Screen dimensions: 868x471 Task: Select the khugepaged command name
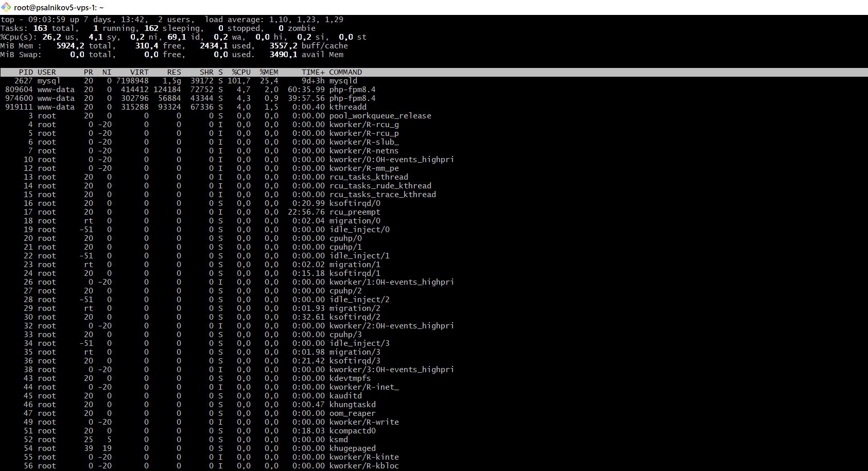(x=353, y=448)
